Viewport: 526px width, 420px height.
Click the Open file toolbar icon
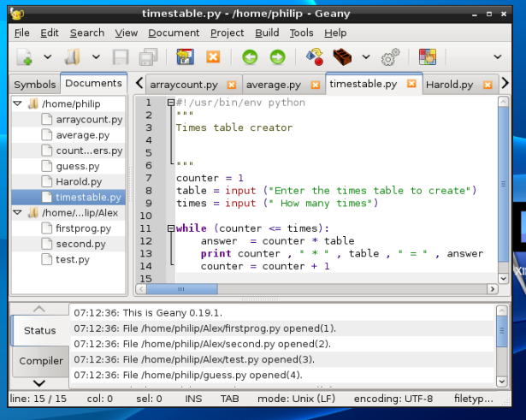[73, 57]
